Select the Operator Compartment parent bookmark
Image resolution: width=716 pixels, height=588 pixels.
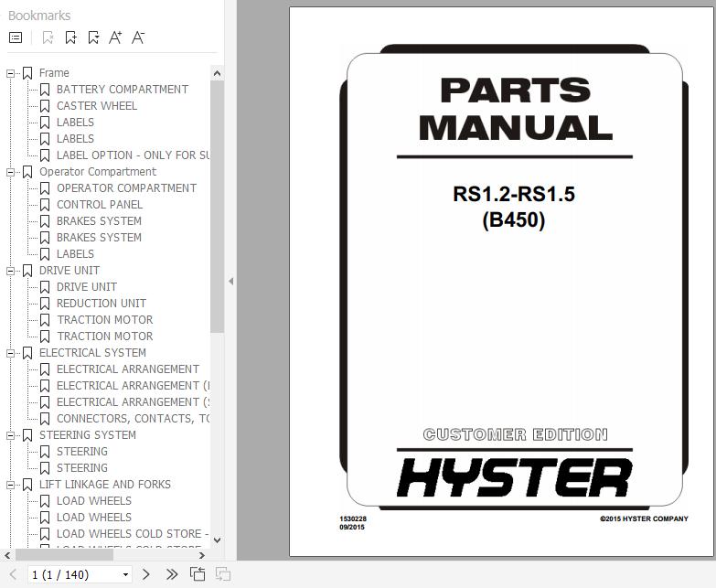[98, 172]
